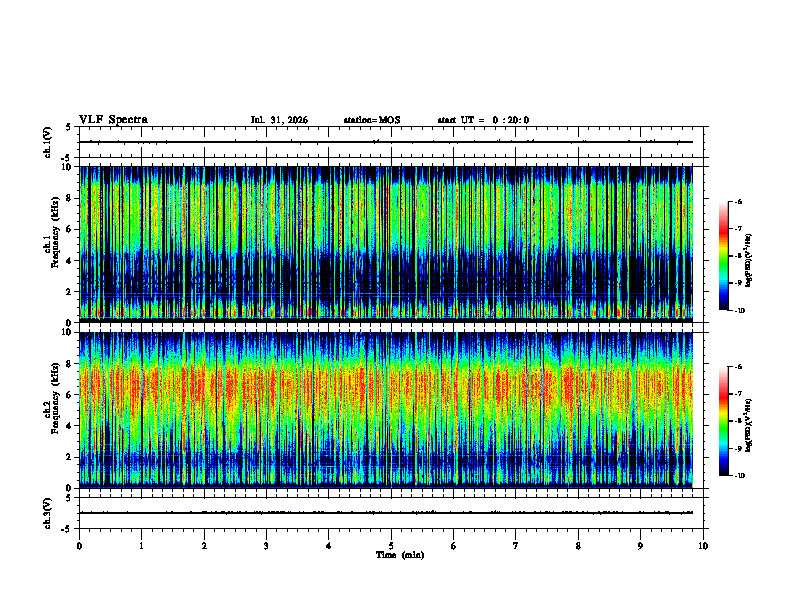The height and width of the screenshot is (612, 792).
Task: Click the "-10" label on ch.2 colorbar
Action: (739, 476)
